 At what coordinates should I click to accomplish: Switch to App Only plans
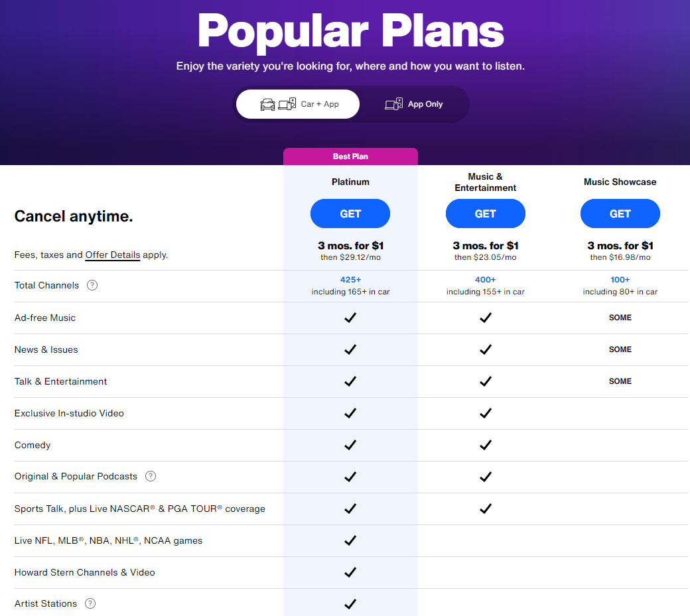414,104
